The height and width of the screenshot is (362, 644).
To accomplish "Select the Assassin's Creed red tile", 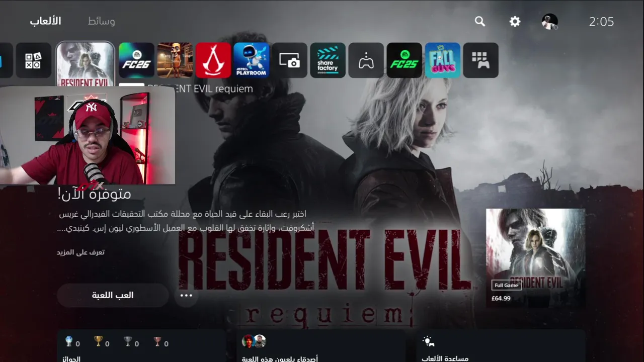I will (213, 60).
